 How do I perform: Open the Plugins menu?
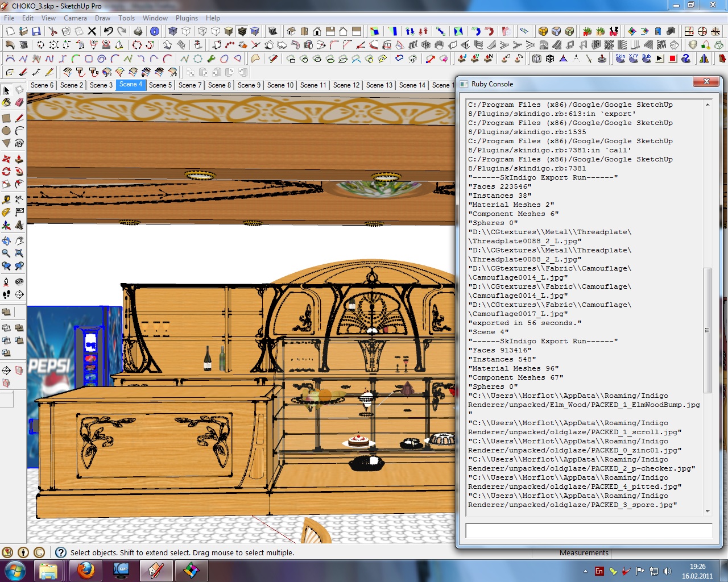pyautogui.click(x=187, y=18)
